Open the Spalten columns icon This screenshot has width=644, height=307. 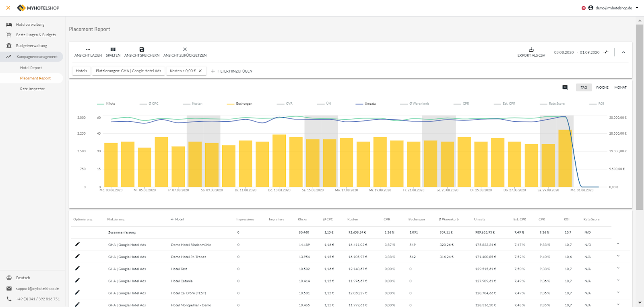coord(113,50)
